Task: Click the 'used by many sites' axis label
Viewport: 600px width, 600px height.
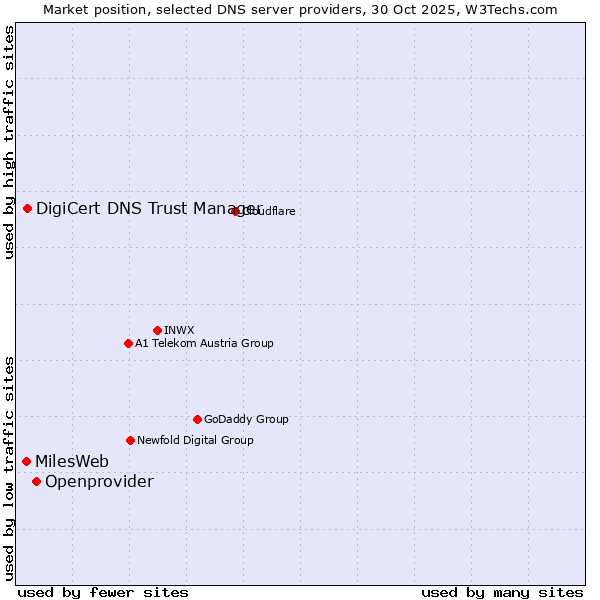Action: click(x=502, y=592)
